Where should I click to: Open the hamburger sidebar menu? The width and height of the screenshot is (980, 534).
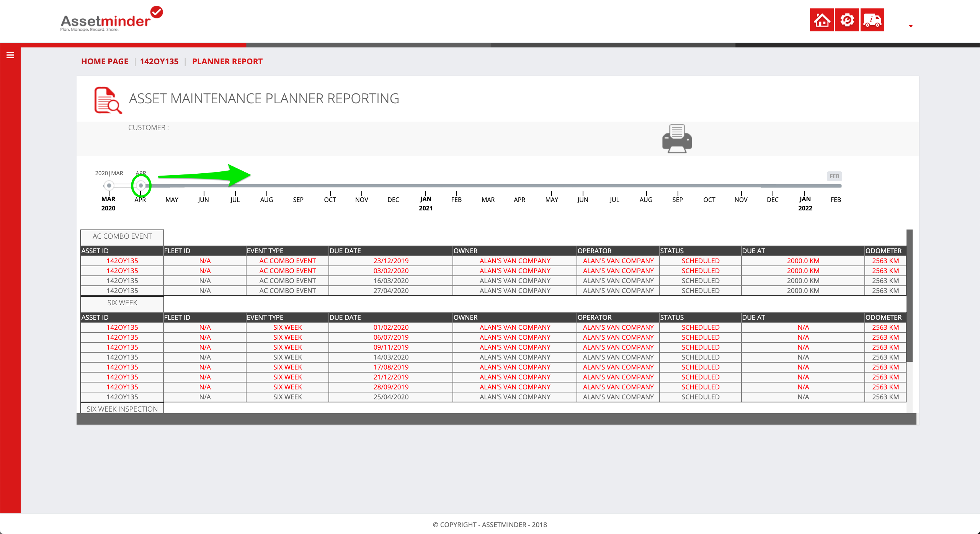point(10,55)
